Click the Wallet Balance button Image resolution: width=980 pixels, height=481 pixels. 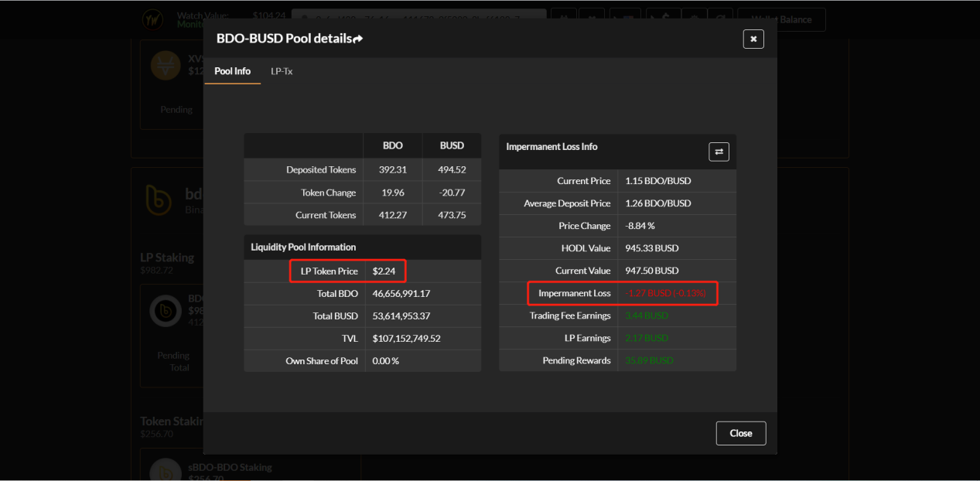[x=781, y=19]
